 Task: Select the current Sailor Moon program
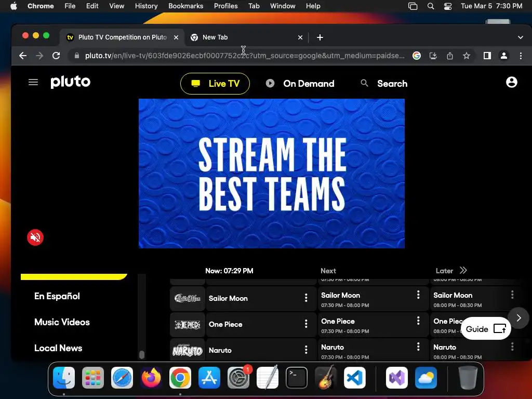click(x=261, y=298)
